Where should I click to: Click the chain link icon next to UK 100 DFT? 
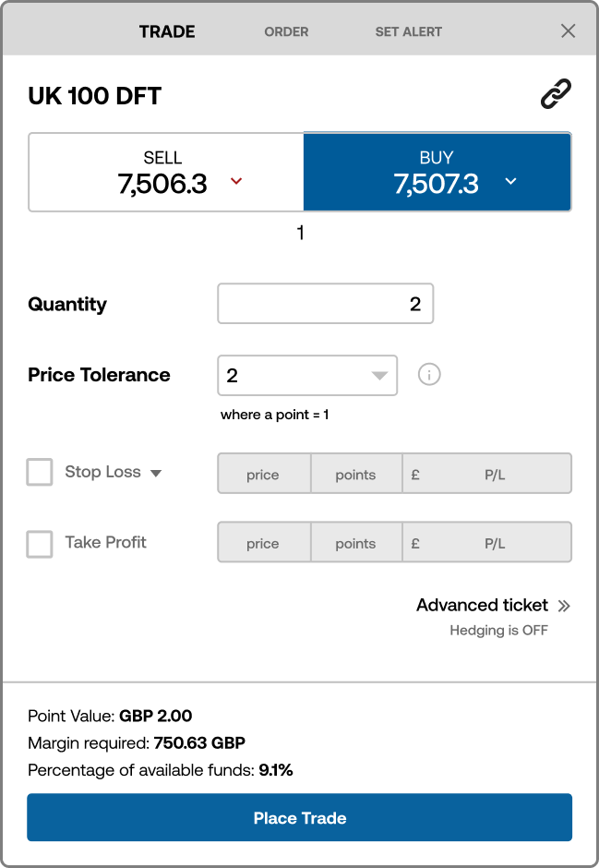click(556, 93)
